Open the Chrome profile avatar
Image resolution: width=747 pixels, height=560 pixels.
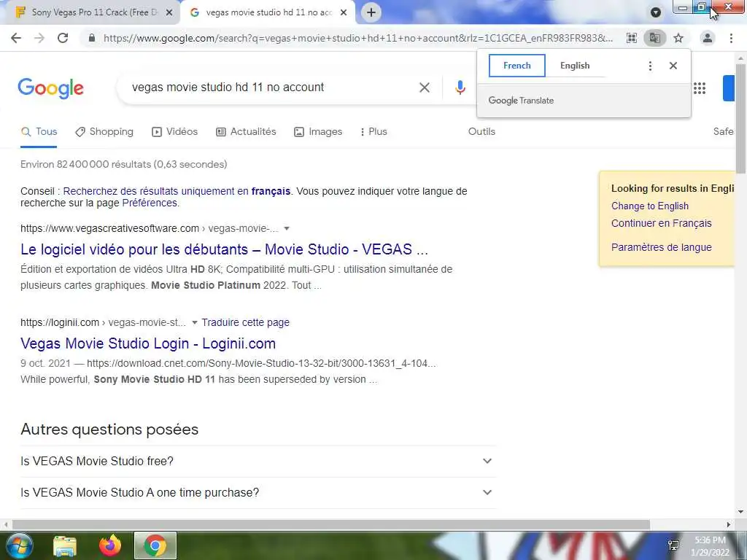pos(708,38)
